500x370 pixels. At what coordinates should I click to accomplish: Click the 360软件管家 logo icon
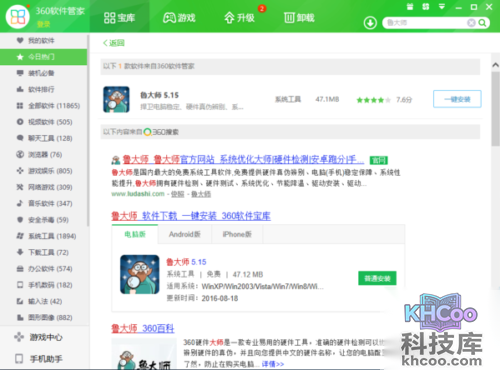pos(18,16)
